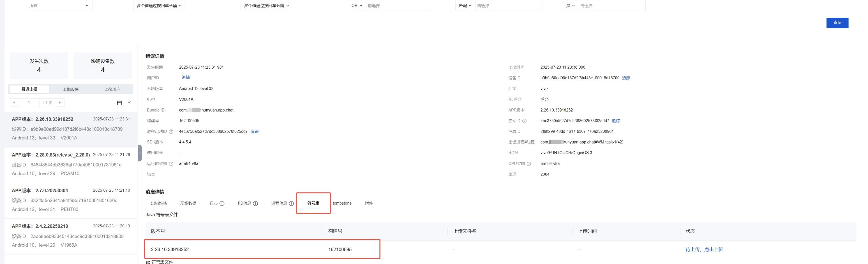Click the blue 查询 button
Screen dimensions: 868x264
pos(837,23)
